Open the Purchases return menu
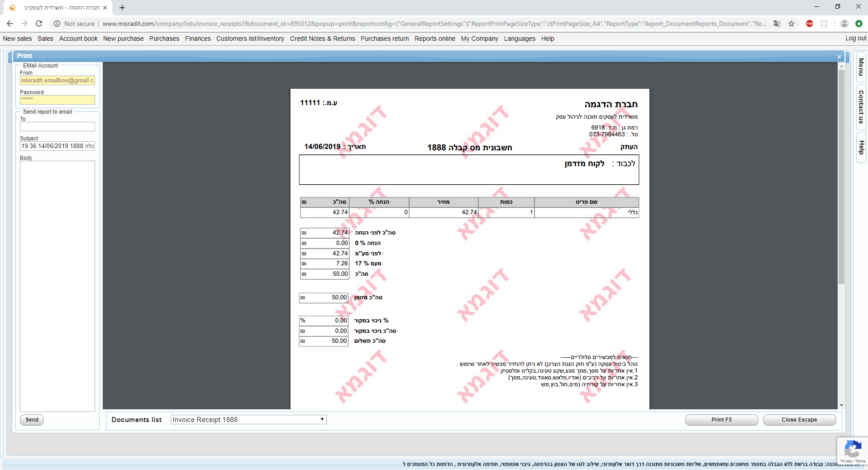 point(385,38)
